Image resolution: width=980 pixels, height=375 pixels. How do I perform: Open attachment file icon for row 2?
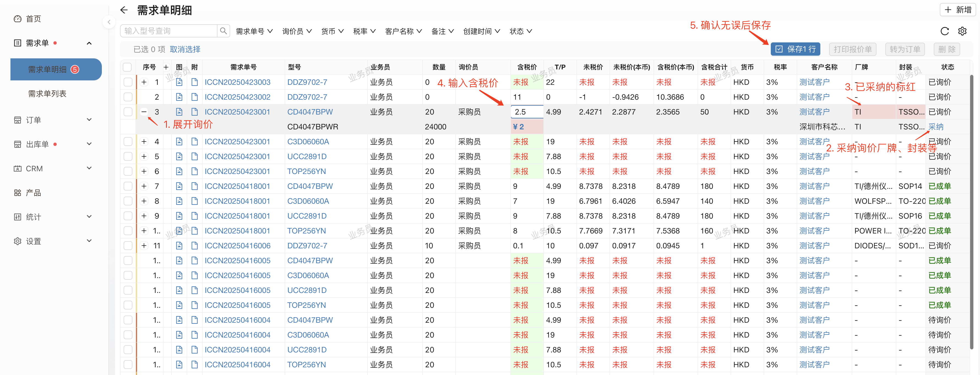click(x=194, y=97)
